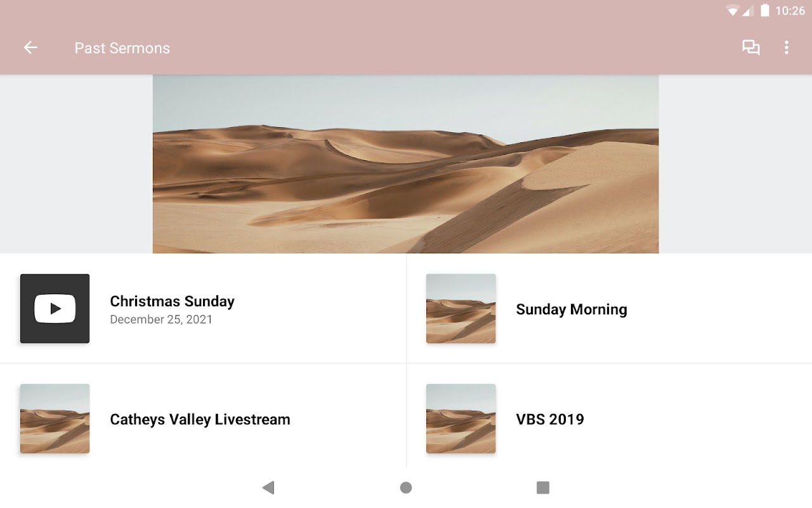Screen dimensions: 812x508
Task: Open the chat messages icon
Action: click(x=751, y=48)
